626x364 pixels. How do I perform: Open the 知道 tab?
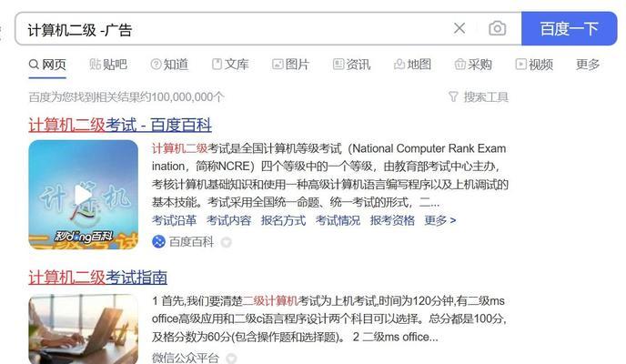pos(169,65)
